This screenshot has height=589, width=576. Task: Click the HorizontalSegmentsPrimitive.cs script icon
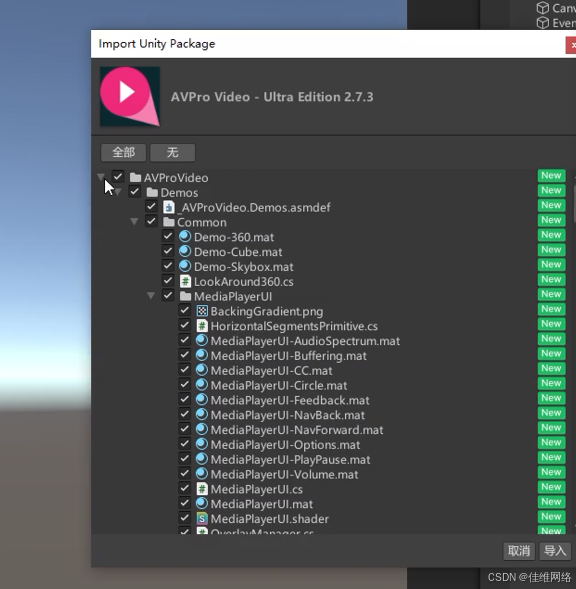tap(202, 326)
